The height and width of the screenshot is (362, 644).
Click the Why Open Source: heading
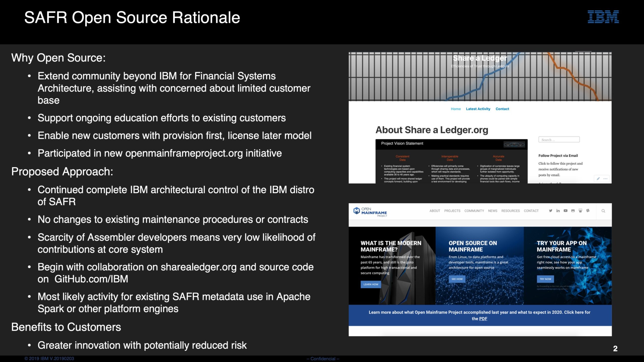(58, 58)
